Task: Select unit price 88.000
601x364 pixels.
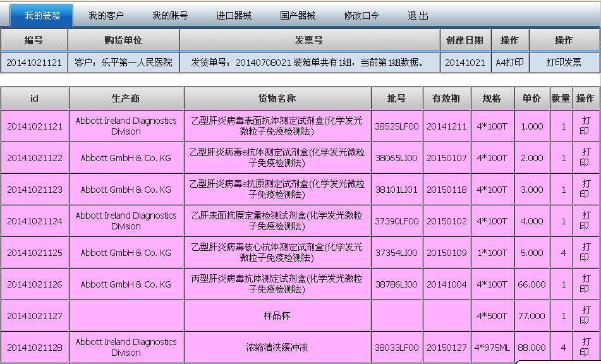Action: [532, 347]
